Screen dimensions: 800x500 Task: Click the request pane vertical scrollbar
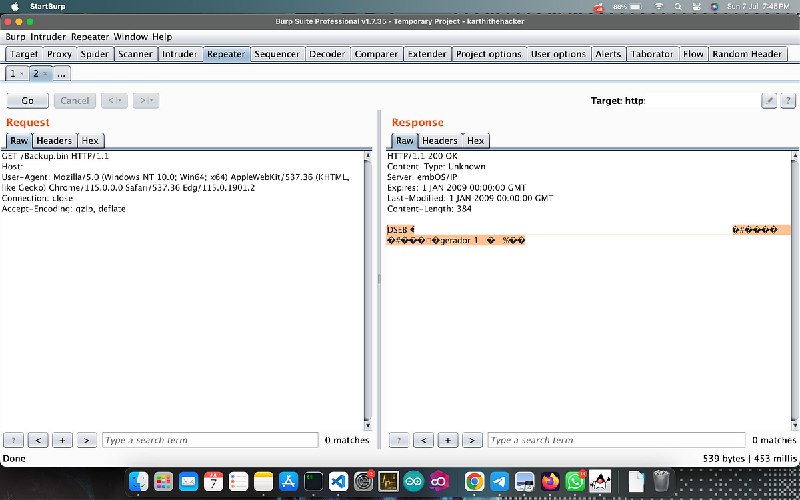368,290
